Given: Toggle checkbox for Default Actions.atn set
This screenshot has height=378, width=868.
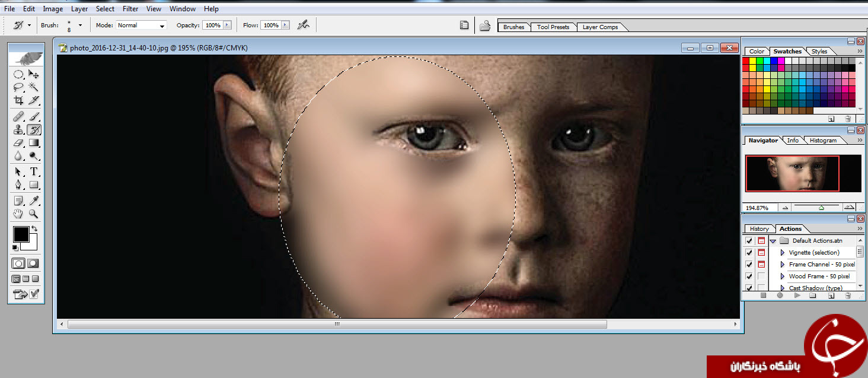Looking at the screenshot, I should tap(749, 241).
